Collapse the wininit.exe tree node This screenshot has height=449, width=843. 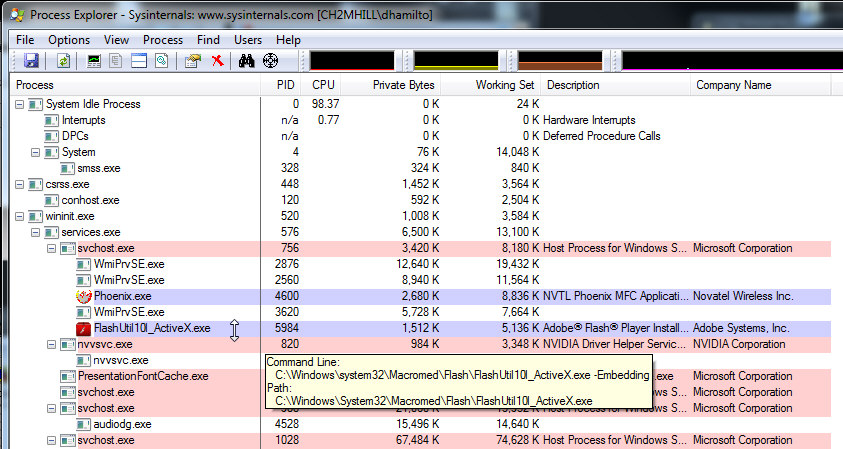pyautogui.click(x=19, y=217)
